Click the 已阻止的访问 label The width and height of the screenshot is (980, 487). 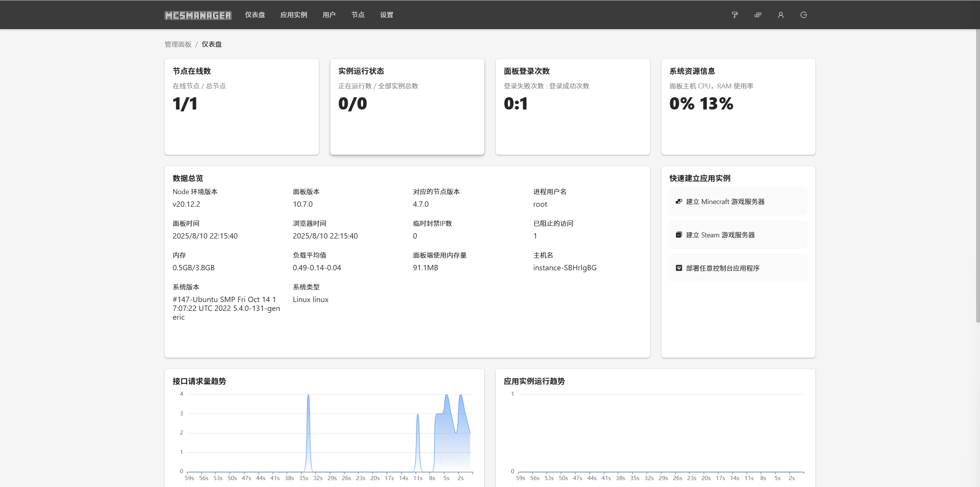553,223
